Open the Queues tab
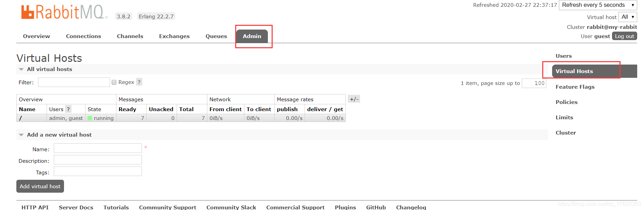The width and height of the screenshot is (644, 210). (216, 36)
